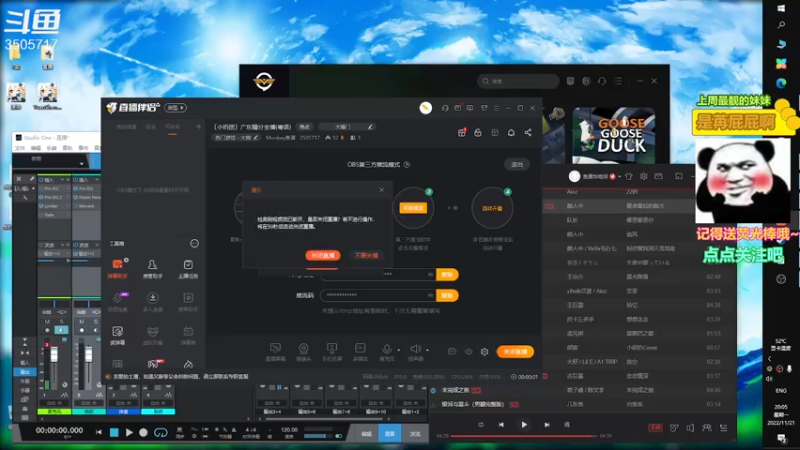Open the hamburger menu in the companion title bar
This screenshot has height=450, width=800.
coord(496,108)
